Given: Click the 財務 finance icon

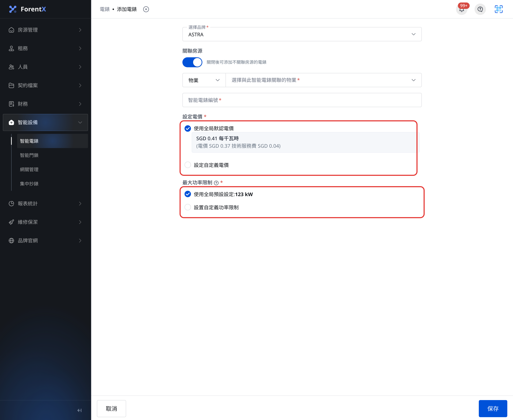Looking at the screenshot, I should (11, 104).
